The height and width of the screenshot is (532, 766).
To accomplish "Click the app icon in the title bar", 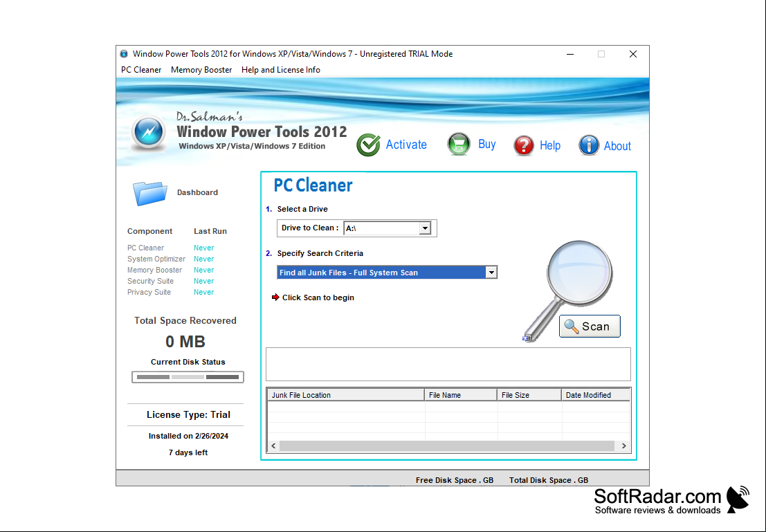I will coord(124,54).
